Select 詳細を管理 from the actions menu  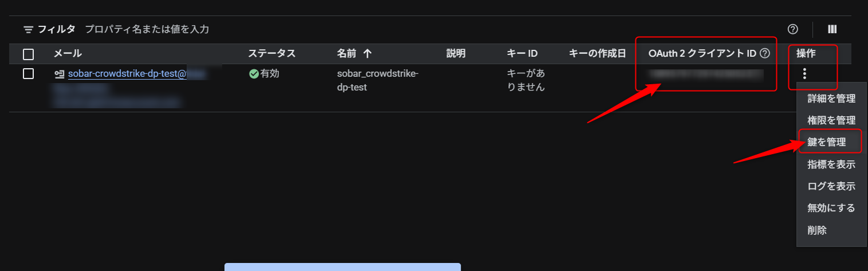coord(831,99)
